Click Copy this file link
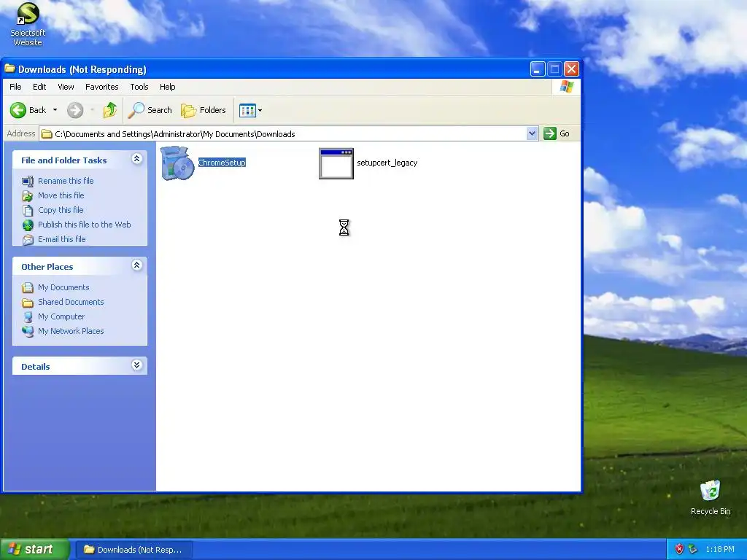The image size is (747, 560). (x=61, y=210)
